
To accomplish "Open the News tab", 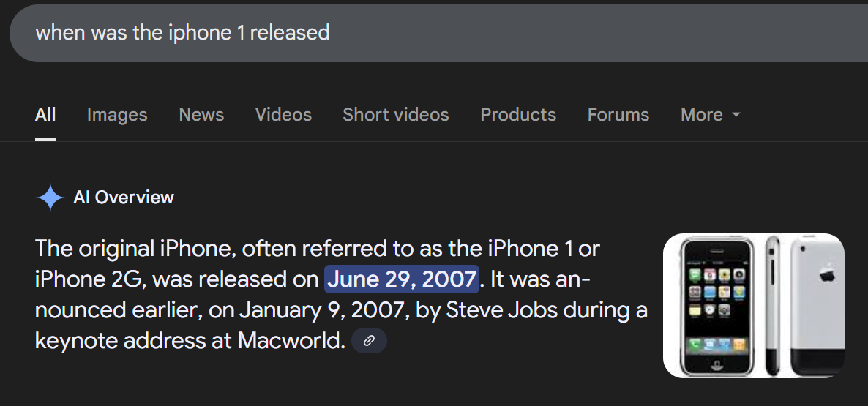I will 201,115.
